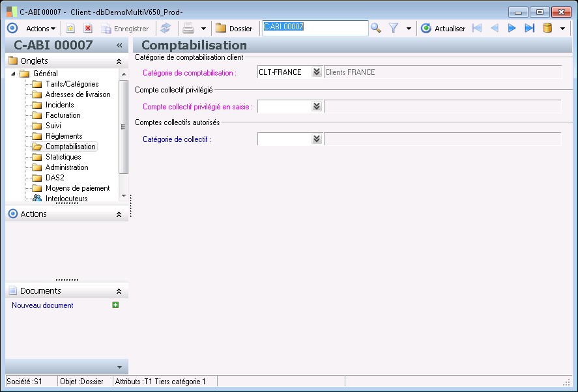578x392 pixels.
Task: Click the Clients FRANCE description field
Action: (442, 72)
